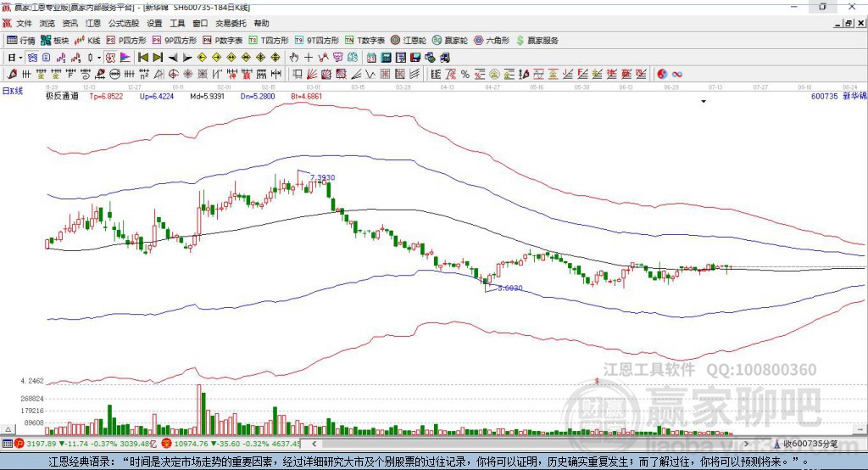
Task: Open 赢家服务 with the dollar icon
Action: [x=537, y=41]
